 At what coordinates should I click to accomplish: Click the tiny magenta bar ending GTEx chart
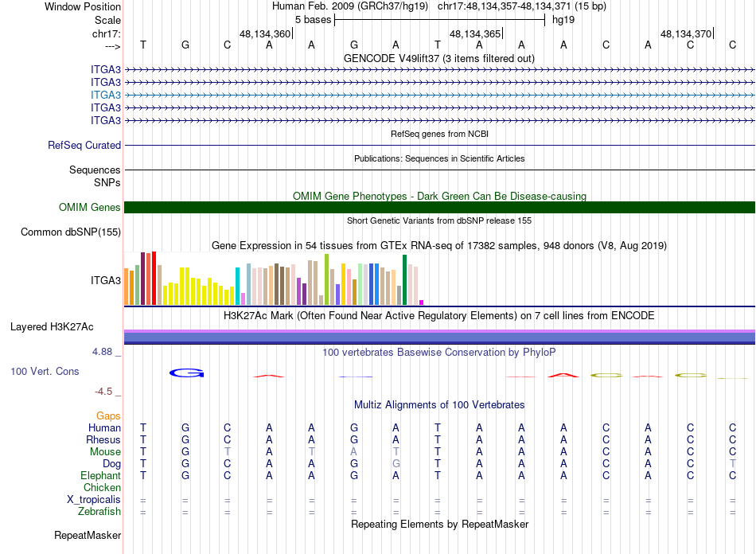422,302
